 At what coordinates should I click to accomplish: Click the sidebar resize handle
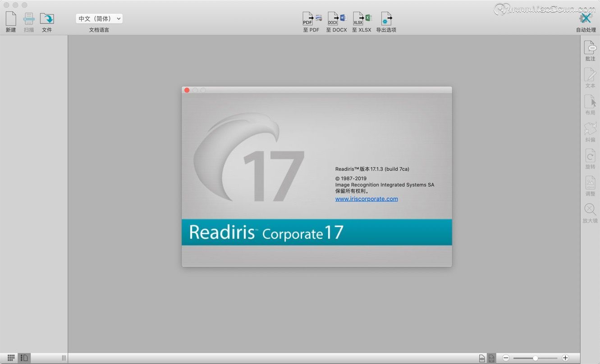(x=64, y=358)
